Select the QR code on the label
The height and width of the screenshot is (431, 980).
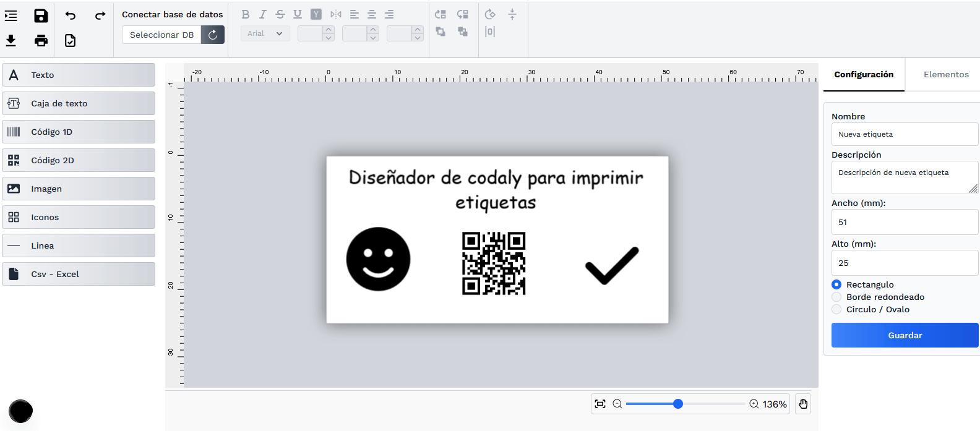click(494, 263)
